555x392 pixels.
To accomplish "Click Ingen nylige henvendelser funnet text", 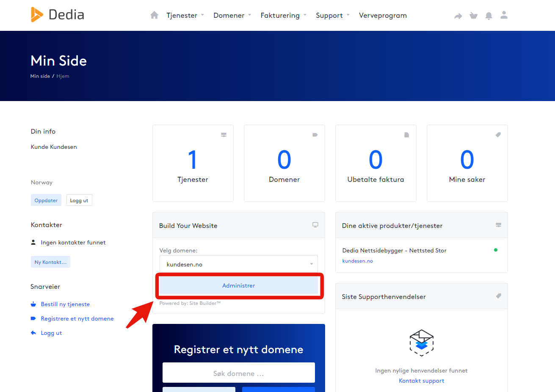I will (422, 370).
